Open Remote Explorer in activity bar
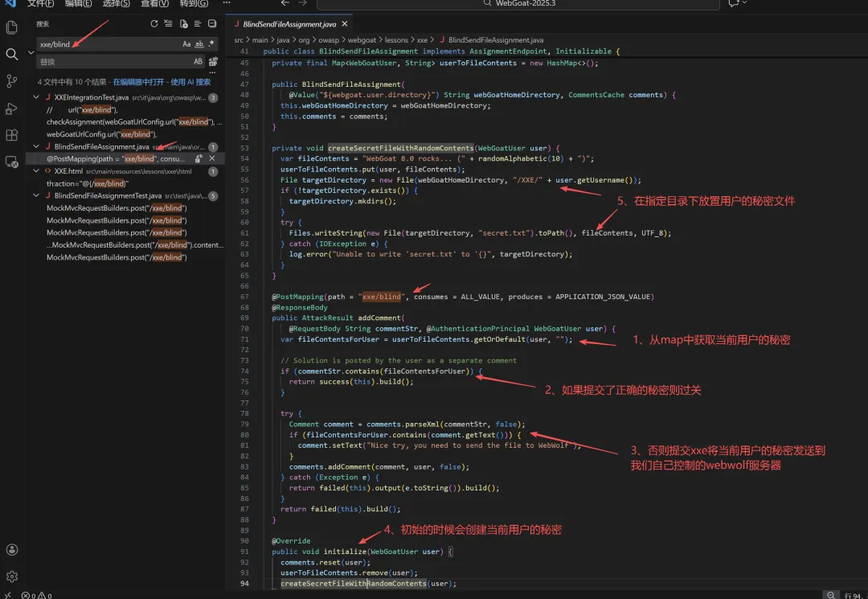 point(11,162)
